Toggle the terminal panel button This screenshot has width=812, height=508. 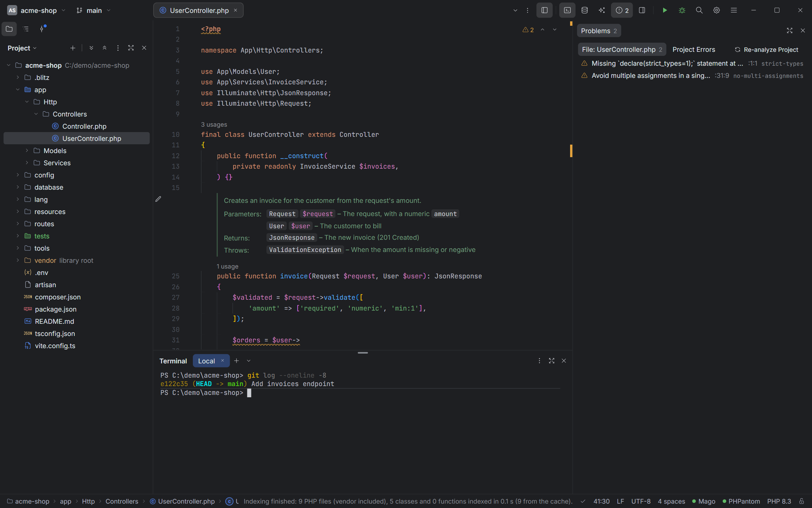pos(567,10)
